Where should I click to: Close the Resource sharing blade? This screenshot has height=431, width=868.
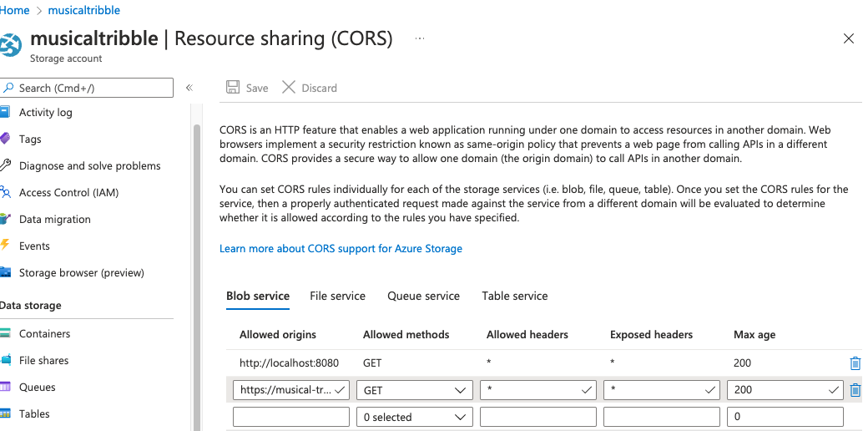coord(848,38)
